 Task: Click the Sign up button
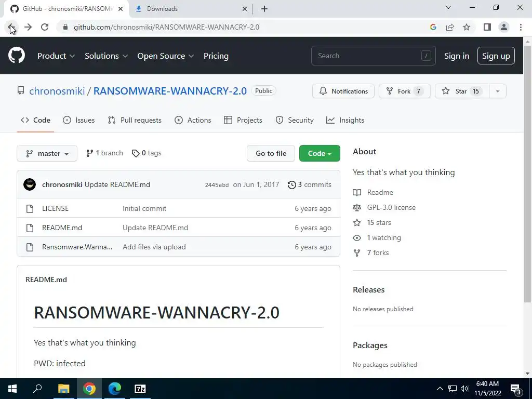[x=496, y=56]
